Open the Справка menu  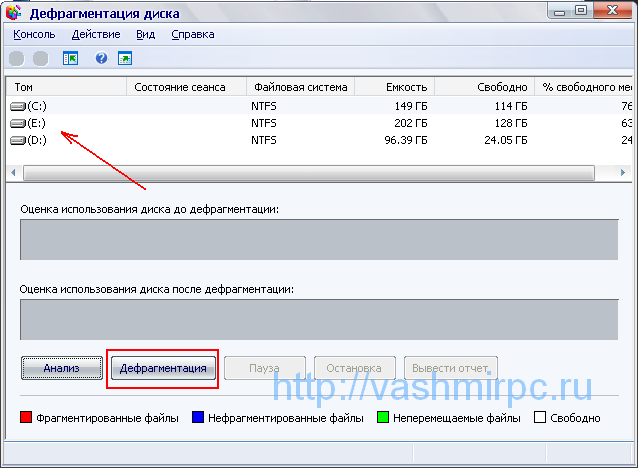tap(193, 35)
